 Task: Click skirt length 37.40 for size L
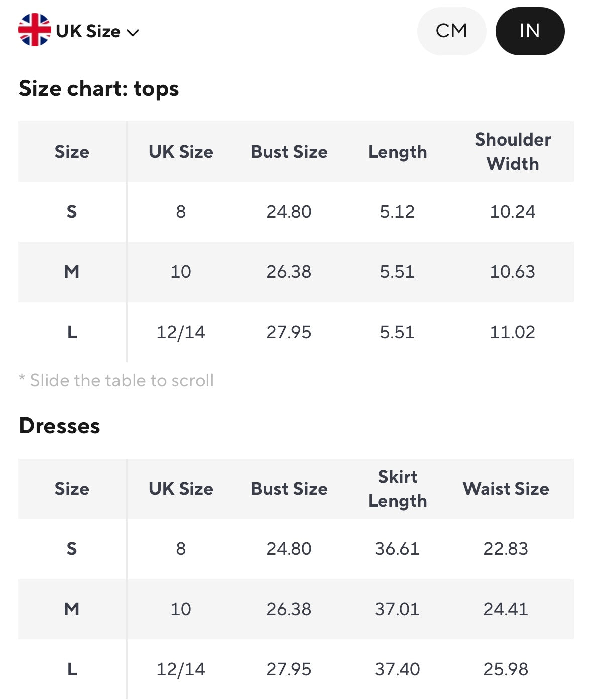point(397,669)
